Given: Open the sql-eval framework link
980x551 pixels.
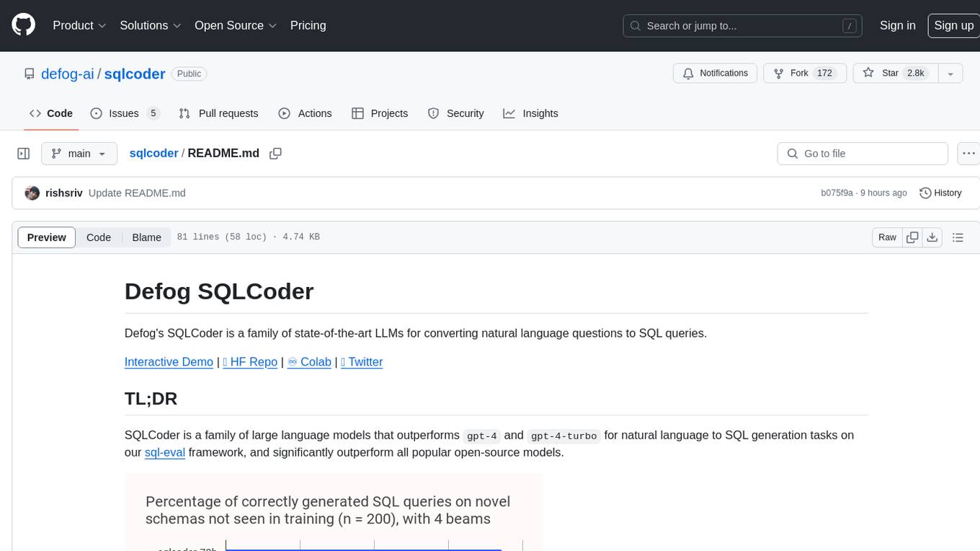Looking at the screenshot, I should (165, 452).
